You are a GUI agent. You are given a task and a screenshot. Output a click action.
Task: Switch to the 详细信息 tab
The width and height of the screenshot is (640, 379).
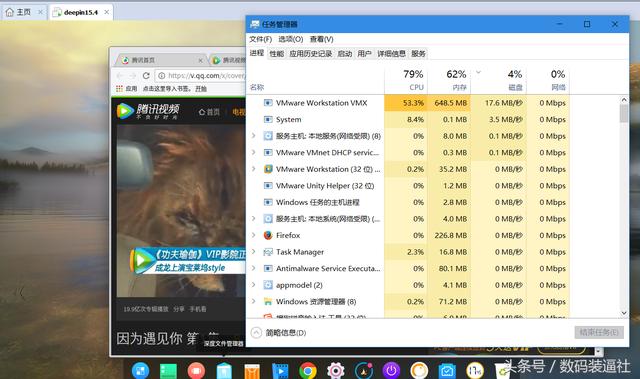pyautogui.click(x=391, y=54)
